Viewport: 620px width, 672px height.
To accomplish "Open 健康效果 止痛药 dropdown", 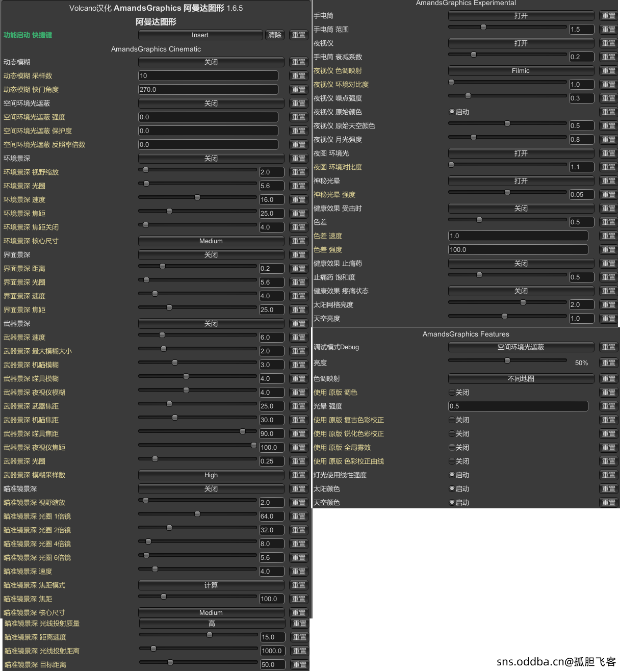I will click(521, 264).
